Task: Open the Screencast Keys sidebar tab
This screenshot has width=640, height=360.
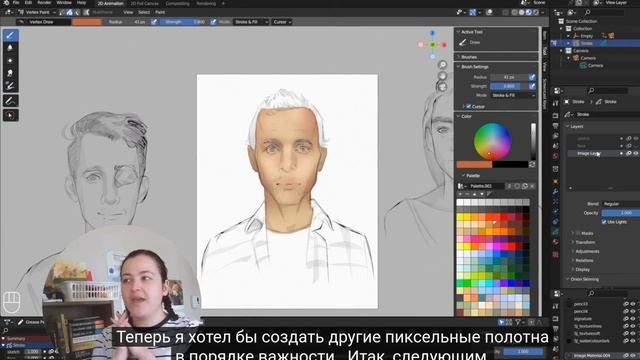Action: [545, 94]
